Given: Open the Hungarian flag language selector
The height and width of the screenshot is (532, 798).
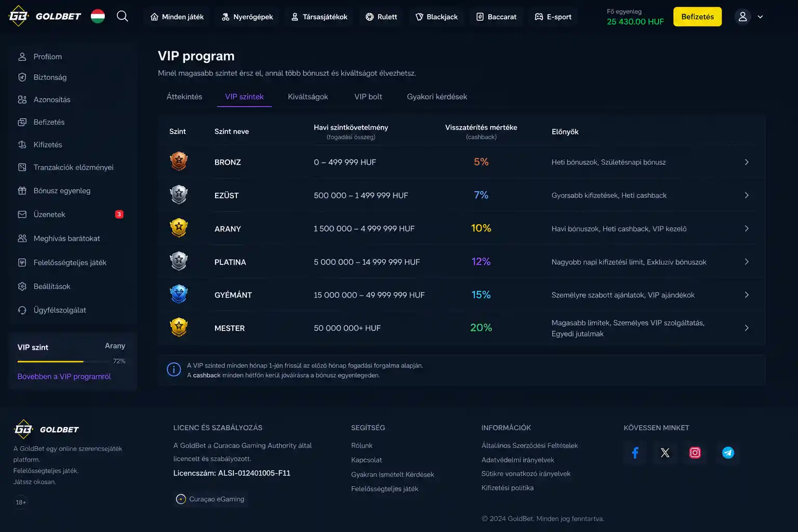Looking at the screenshot, I should pos(98,16).
